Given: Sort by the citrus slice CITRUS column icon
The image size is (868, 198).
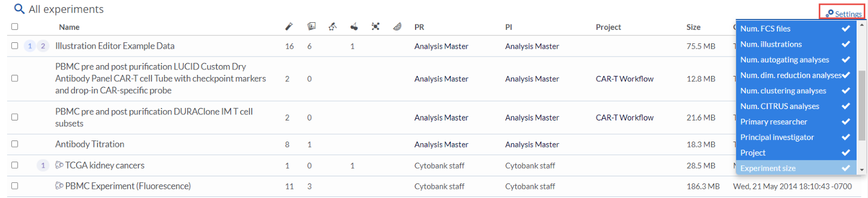Looking at the screenshot, I should pyautogui.click(x=397, y=26).
